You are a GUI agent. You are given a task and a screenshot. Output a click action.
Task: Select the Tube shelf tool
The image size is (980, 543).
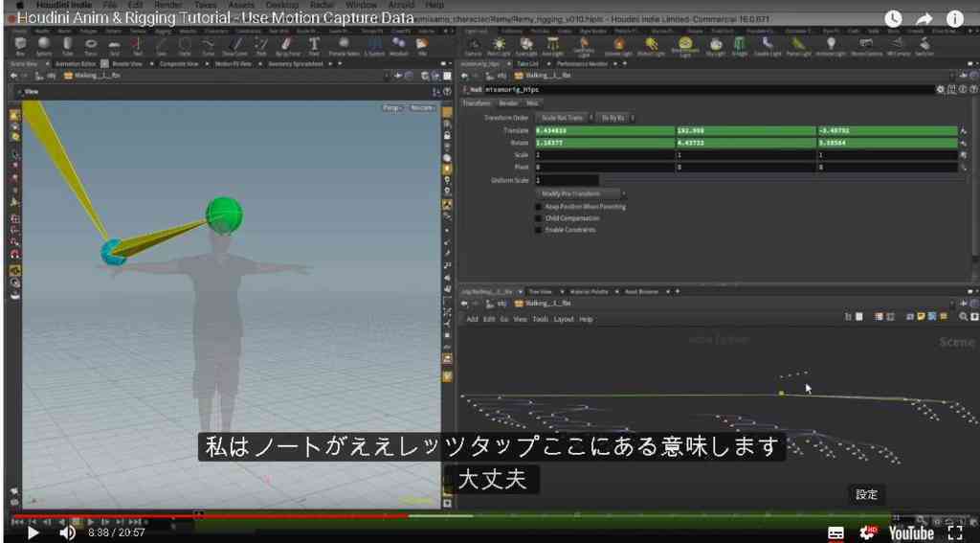point(68,46)
